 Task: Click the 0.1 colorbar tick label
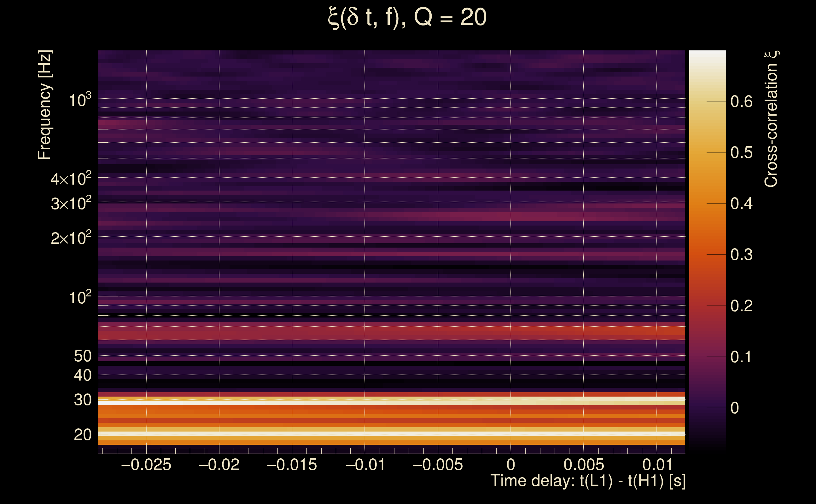coord(741,357)
